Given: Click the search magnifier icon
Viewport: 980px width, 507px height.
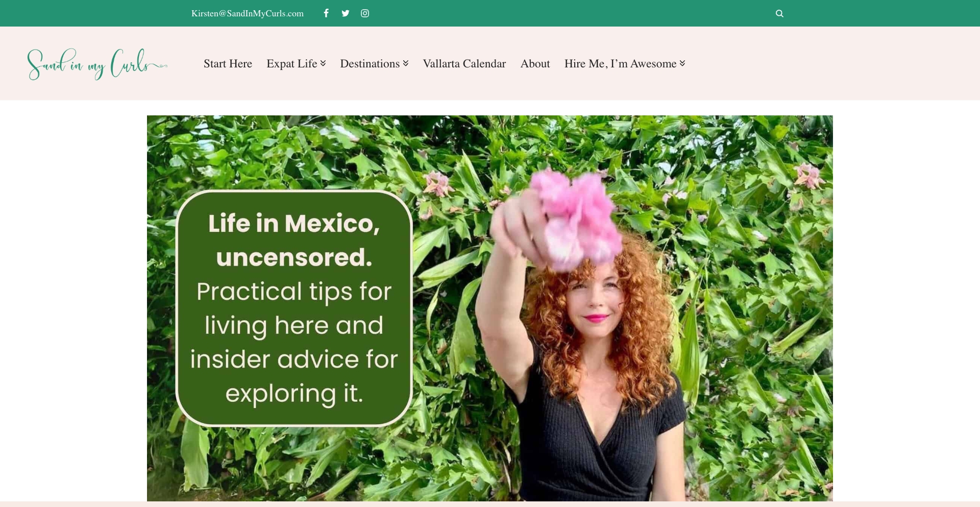Looking at the screenshot, I should pyautogui.click(x=779, y=13).
